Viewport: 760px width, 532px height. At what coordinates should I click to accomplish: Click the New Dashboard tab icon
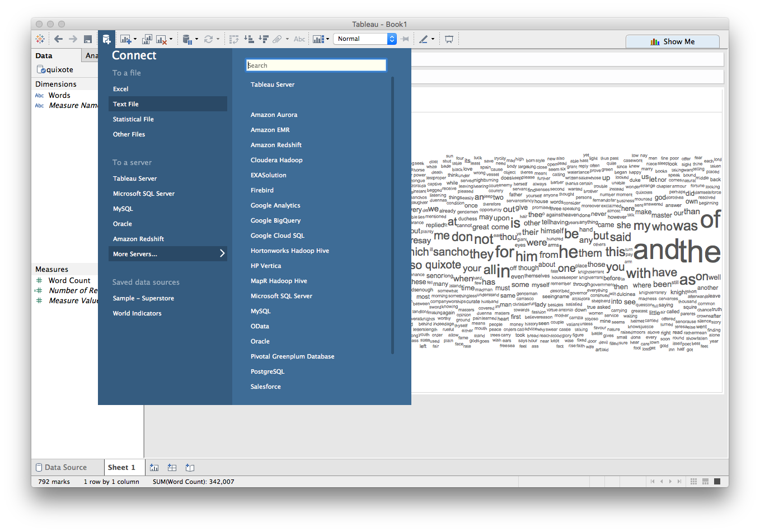click(172, 468)
